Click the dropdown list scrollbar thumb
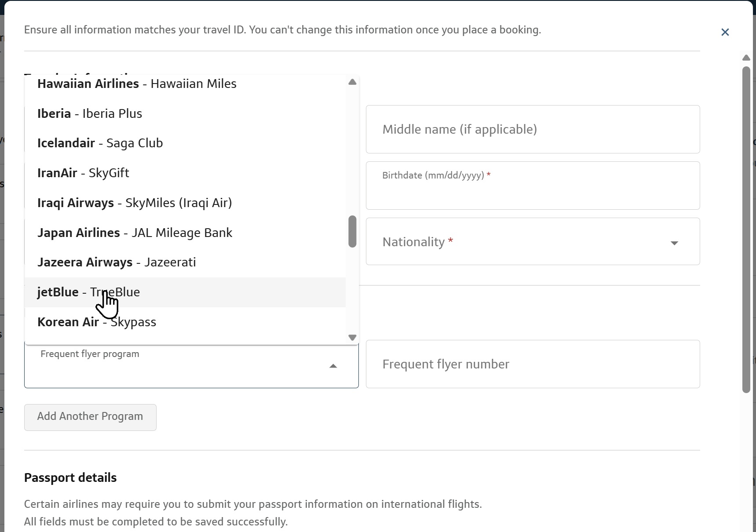Viewport: 756px width, 532px height. (352, 231)
